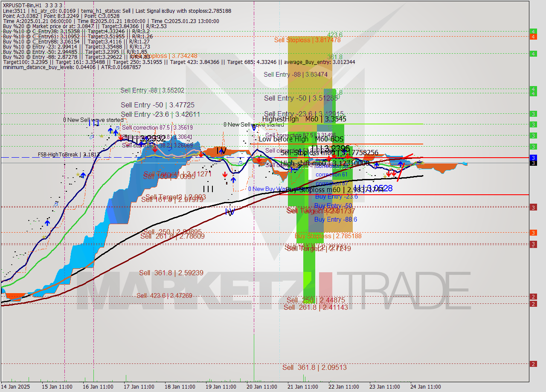The height and width of the screenshot is (392, 546).
Task: Click the 'Sell Entry -50 | 3.47725' label
Action: pos(158,105)
